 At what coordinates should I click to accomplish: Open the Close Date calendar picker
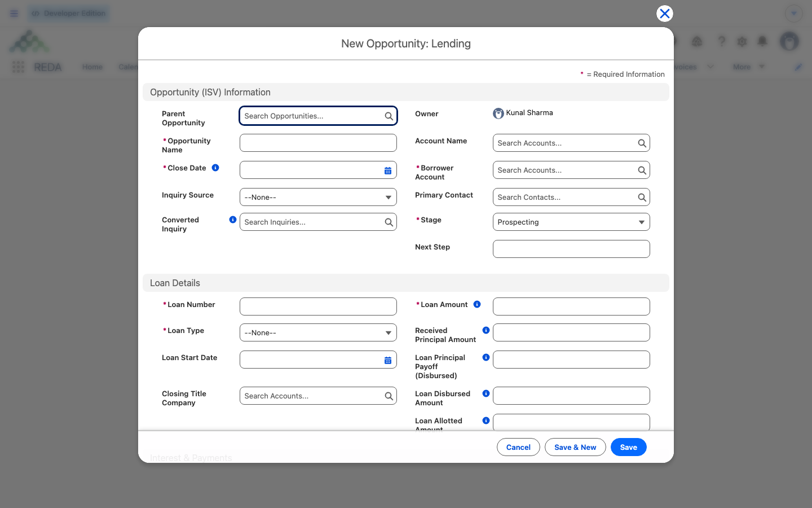point(388,170)
